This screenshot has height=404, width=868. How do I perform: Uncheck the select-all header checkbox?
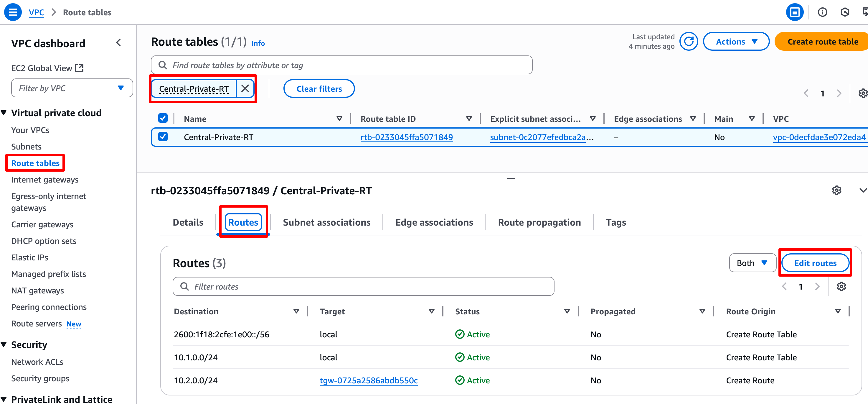pyautogui.click(x=163, y=118)
